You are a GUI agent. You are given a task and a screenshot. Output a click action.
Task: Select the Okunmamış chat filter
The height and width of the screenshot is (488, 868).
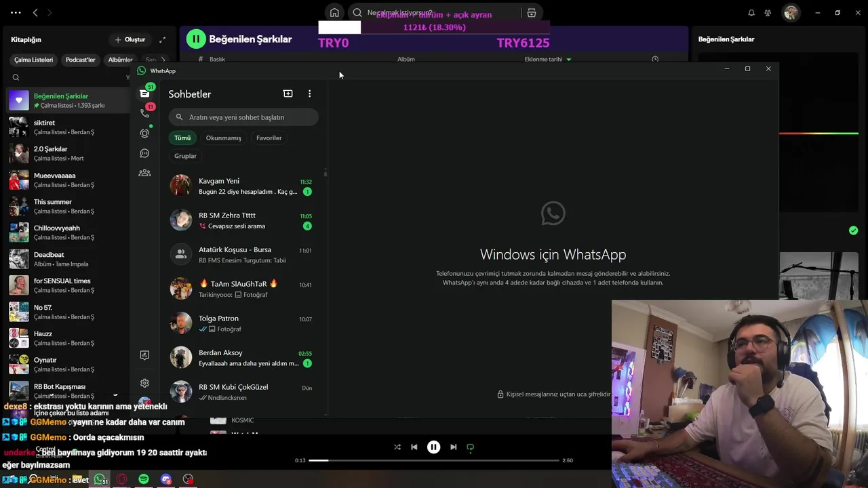(223, 138)
